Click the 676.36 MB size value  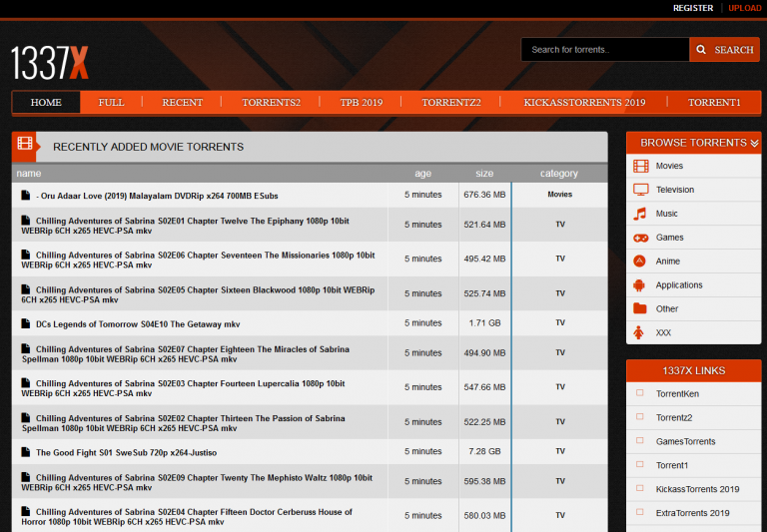tap(484, 195)
